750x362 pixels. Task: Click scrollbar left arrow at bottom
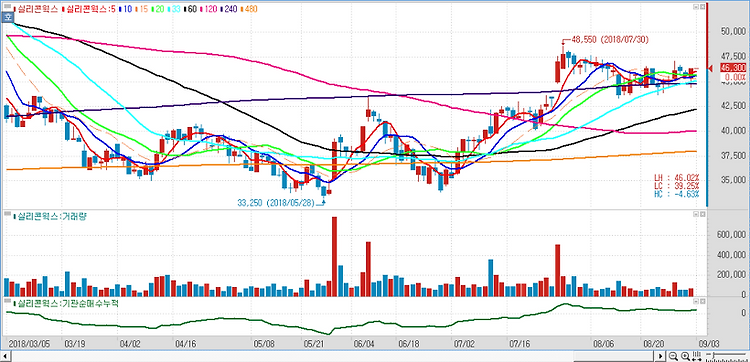coord(4,357)
